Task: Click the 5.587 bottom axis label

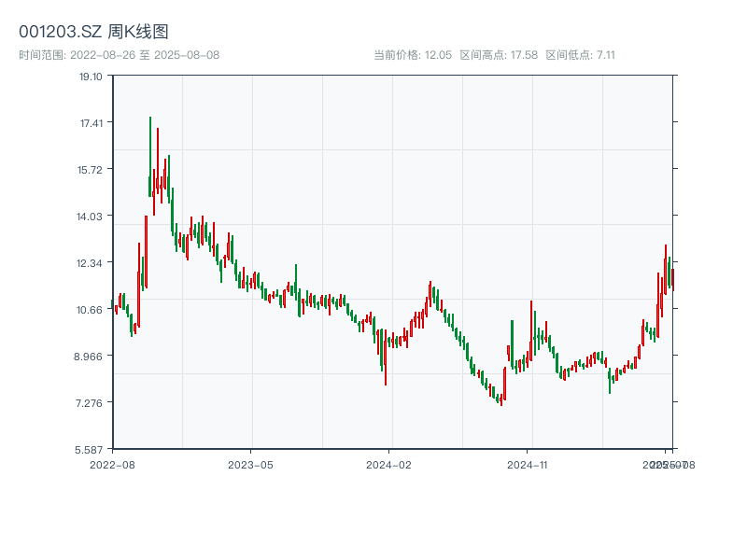Action: 92,450
